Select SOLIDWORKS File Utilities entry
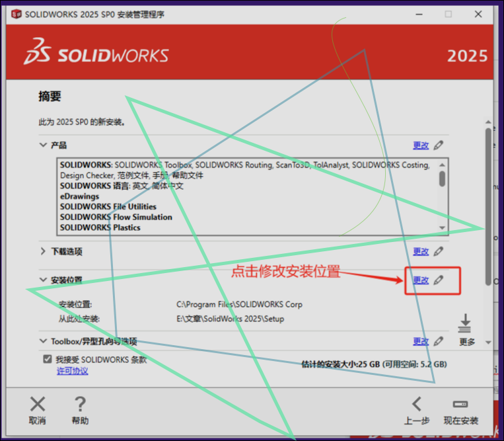 coord(108,206)
